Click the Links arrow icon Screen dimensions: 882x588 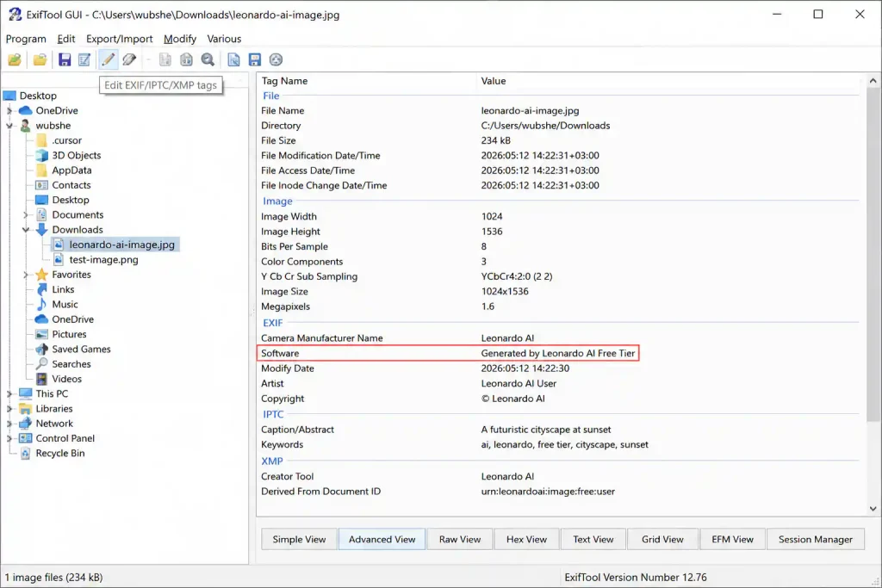tap(41, 289)
